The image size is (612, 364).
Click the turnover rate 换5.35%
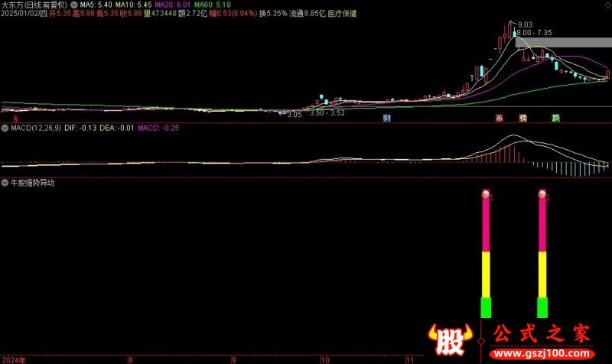273,14
